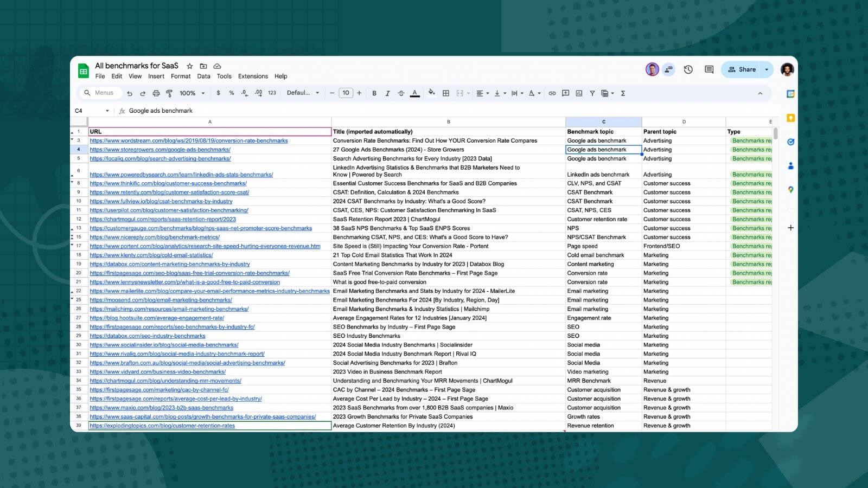868x488 pixels.
Task: Create a filter using the funnel icon
Action: point(592,93)
